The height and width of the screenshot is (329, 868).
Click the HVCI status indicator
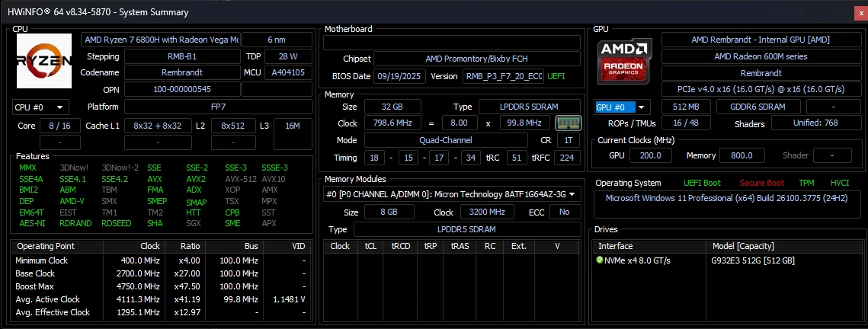[839, 183]
